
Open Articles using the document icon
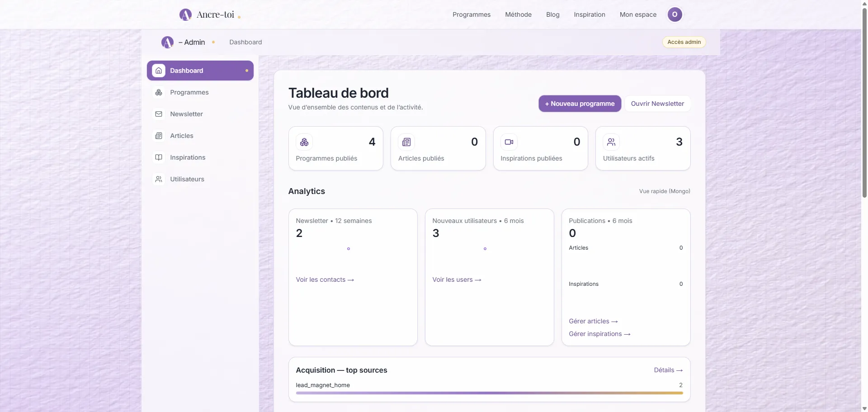tap(159, 136)
